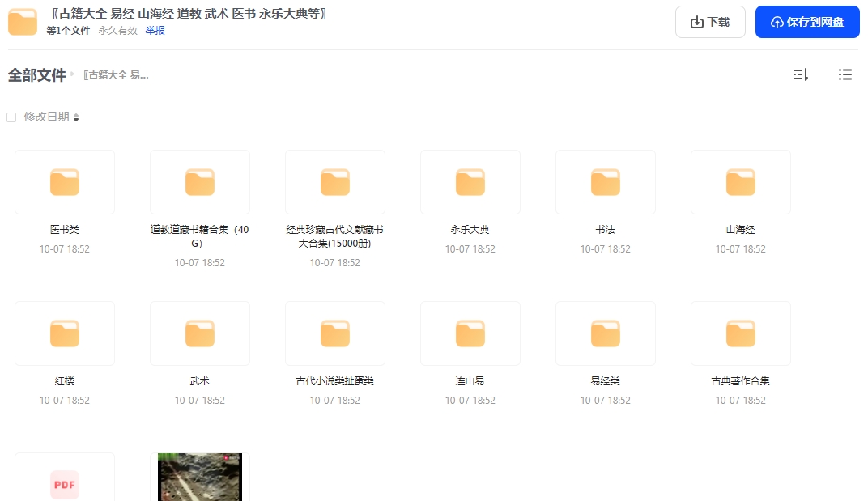Open the 红楼 folder icon
Screen dimensions: 868x501
click(65, 333)
